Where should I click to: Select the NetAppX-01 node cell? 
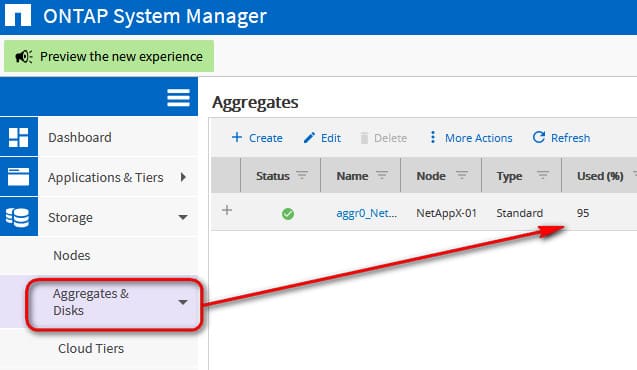pos(446,213)
